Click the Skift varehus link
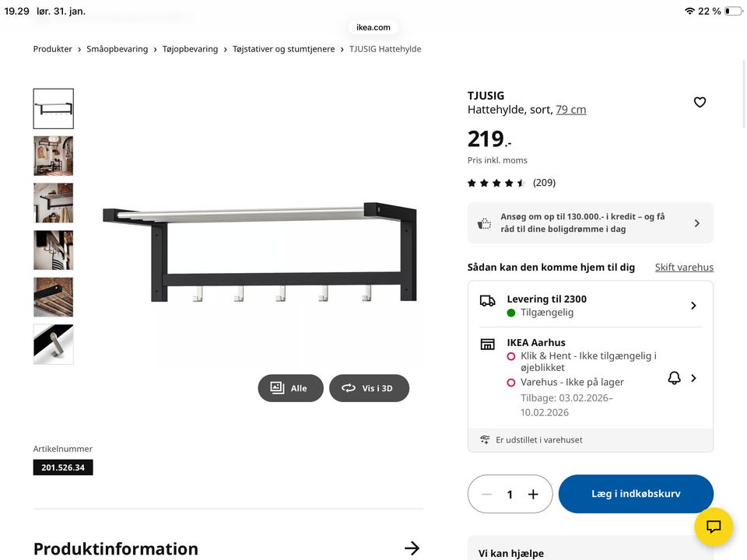Viewport: 747px width, 560px height. click(684, 267)
